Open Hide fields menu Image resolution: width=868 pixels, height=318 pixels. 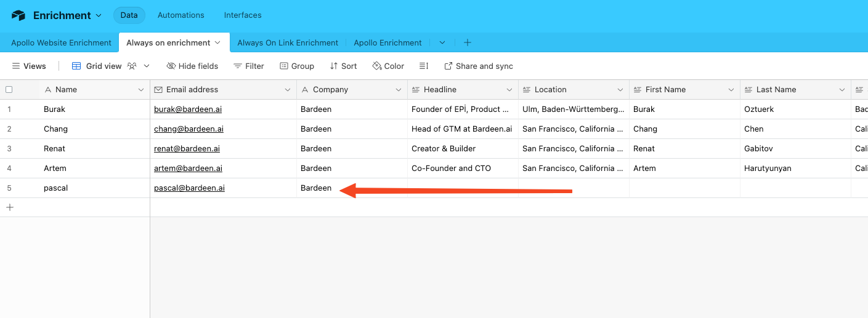(192, 66)
